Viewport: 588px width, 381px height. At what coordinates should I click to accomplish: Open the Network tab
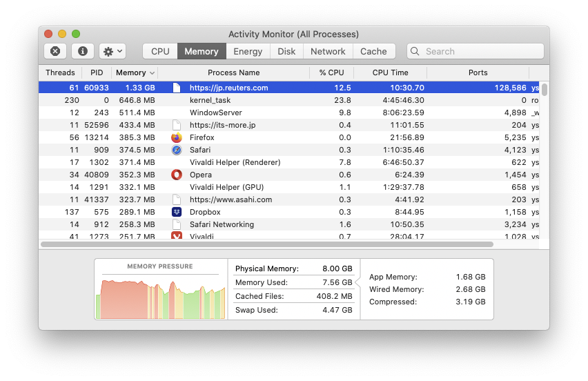click(328, 51)
